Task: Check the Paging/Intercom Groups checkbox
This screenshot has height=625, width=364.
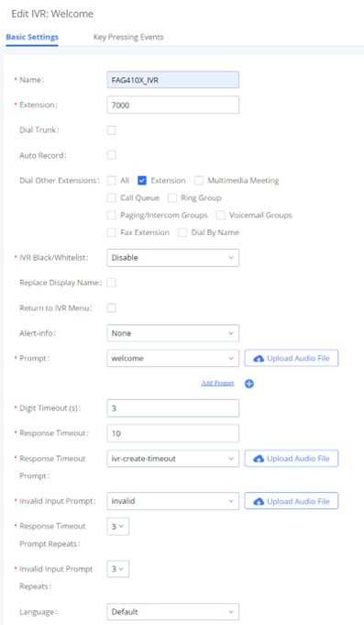Action: click(112, 216)
